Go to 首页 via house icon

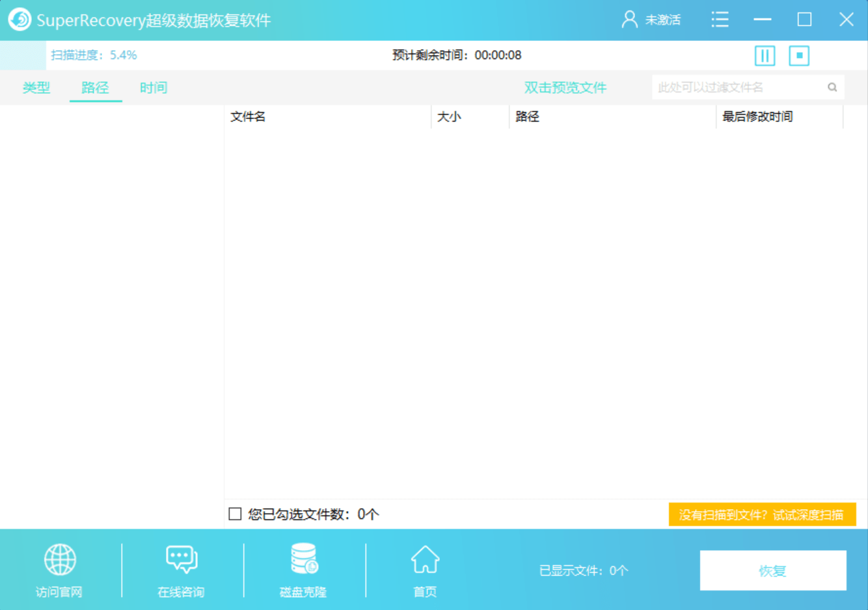425,560
